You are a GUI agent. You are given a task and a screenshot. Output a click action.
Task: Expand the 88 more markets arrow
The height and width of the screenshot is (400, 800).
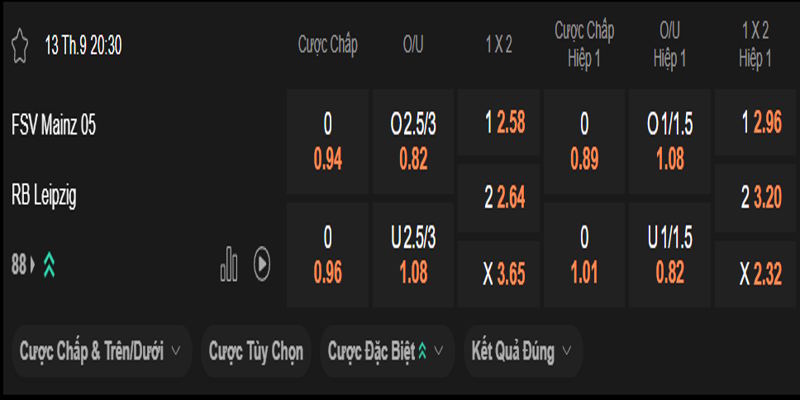pyautogui.click(x=32, y=265)
